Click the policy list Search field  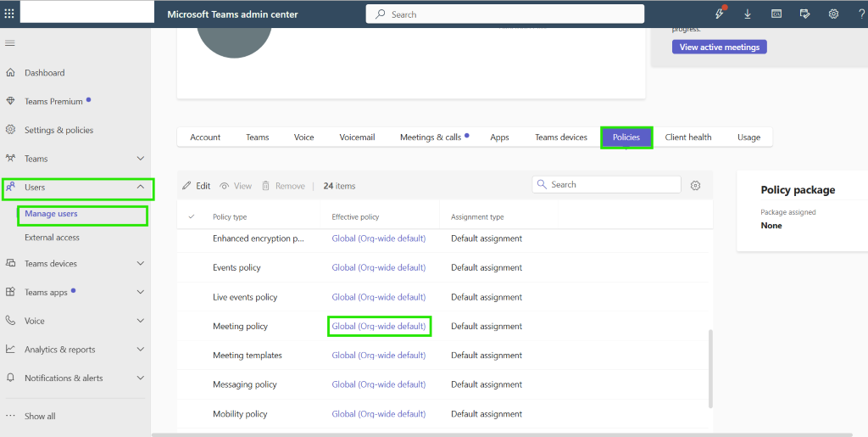coord(606,184)
